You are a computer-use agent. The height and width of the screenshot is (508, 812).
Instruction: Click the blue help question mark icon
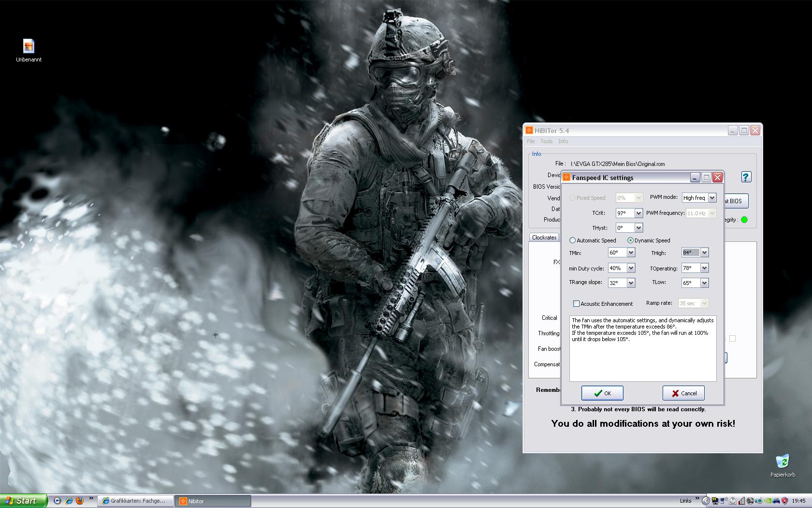746,177
